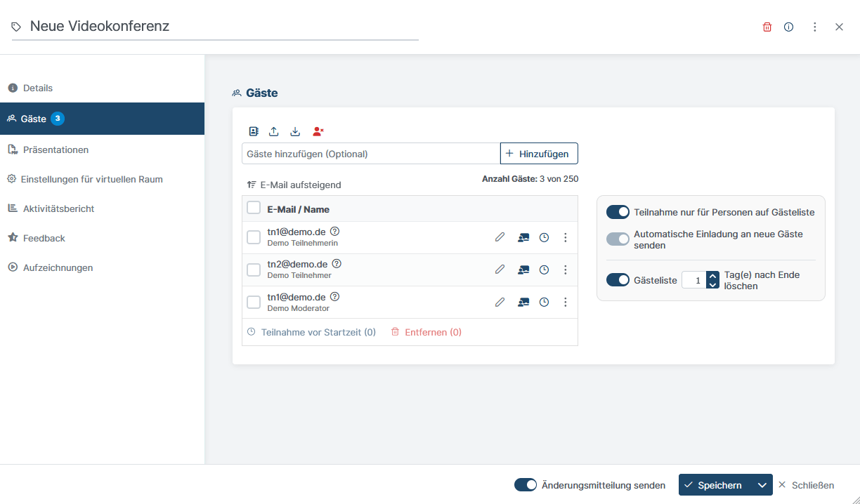Toggle Teilnahme nur für Personen auf Gästeliste

coord(618,212)
